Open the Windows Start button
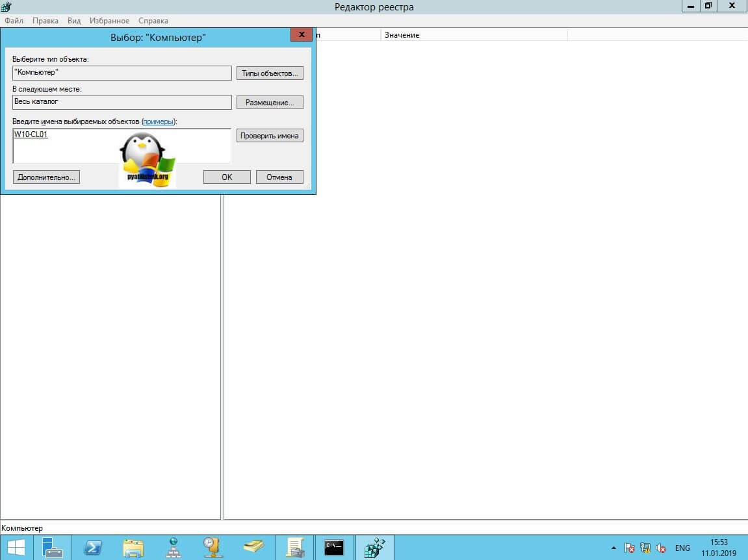 [16, 548]
